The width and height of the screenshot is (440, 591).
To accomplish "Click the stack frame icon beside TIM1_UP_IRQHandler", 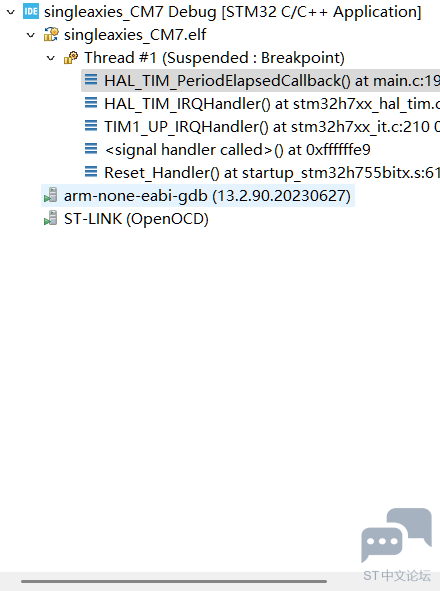I will coord(91,126).
